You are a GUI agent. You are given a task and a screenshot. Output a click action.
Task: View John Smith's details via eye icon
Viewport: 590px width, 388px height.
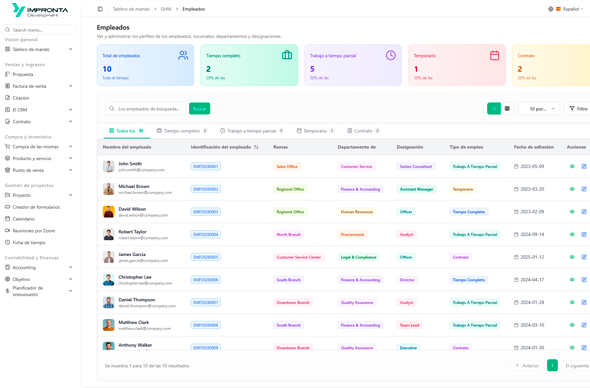pyautogui.click(x=572, y=166)
